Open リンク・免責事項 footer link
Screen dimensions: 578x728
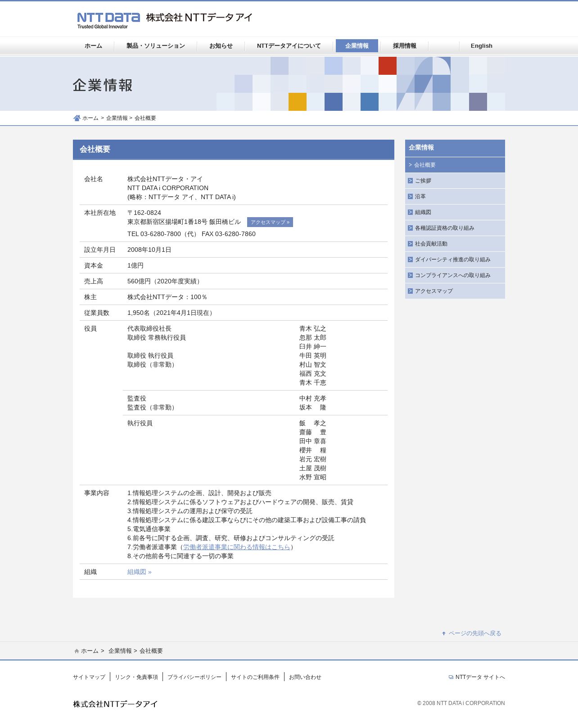136,677
